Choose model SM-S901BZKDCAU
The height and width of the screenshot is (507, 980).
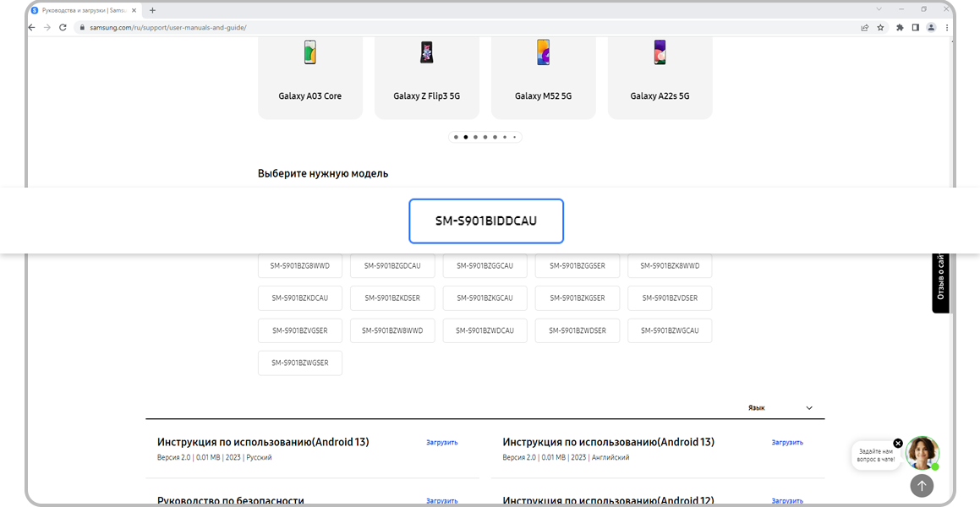coord(300,297)
